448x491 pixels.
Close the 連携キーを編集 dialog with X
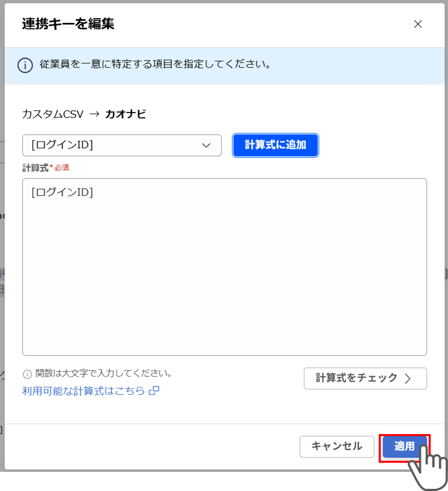(x=418, y=24)
